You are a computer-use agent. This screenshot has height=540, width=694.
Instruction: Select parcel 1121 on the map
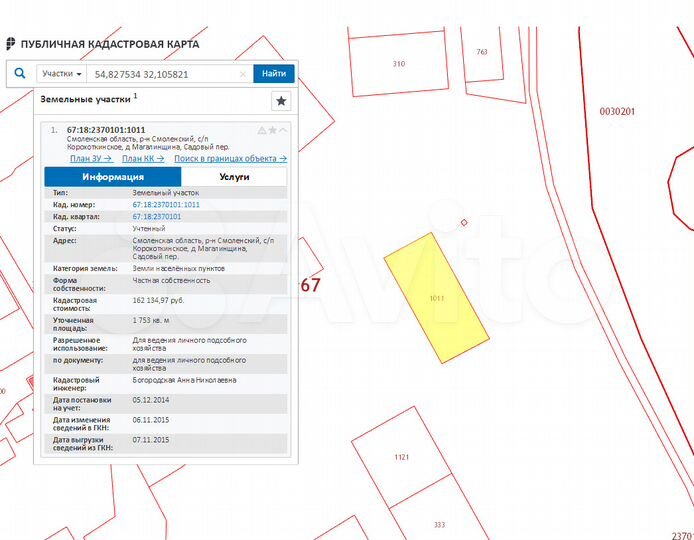(x=401, y=457)
